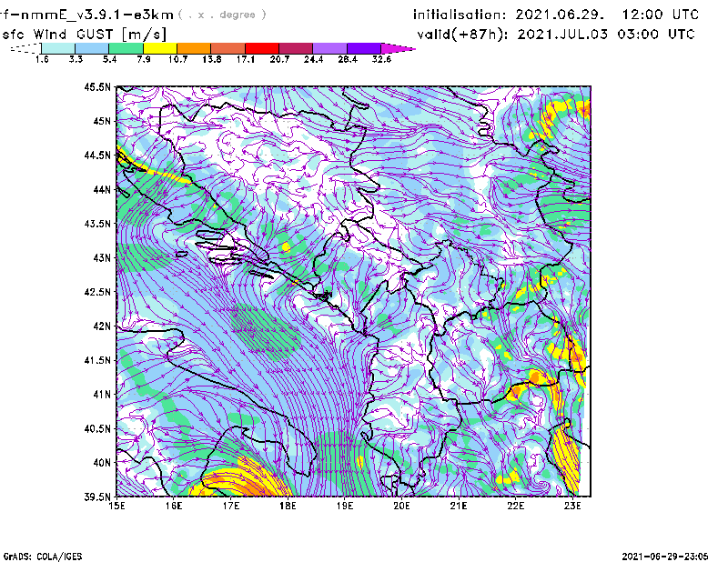Image resolution: width=728 pixels, height=562 pixels.
Task: Click the 45N latitude label
Action: coord(102,121)
